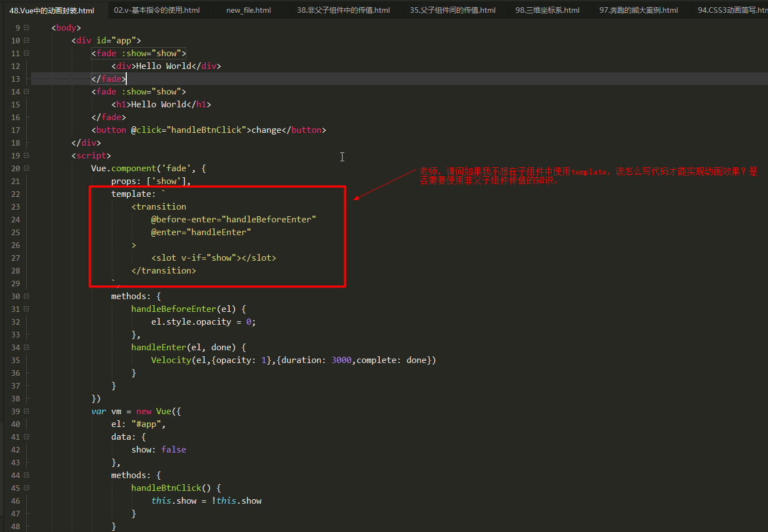Click the 'Velocity' call on line 35

171,360
